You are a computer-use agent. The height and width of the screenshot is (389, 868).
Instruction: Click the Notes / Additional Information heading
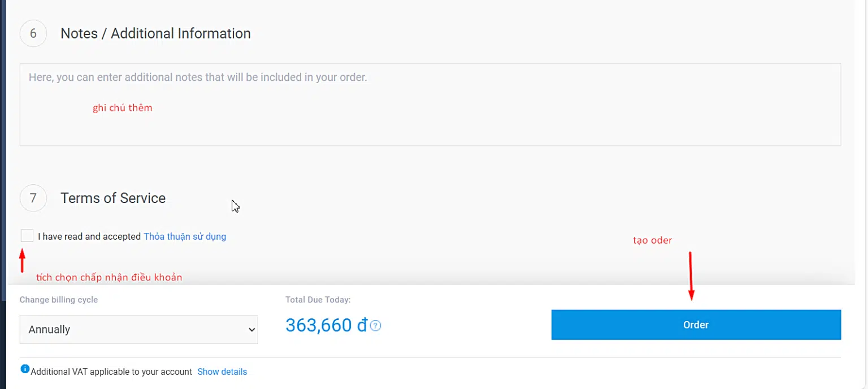pos(155,33)
